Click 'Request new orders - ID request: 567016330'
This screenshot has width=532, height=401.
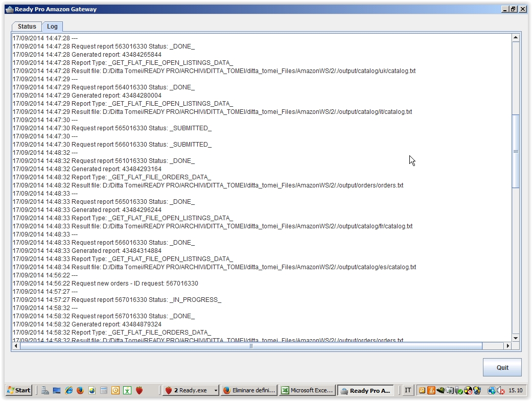pos(105,284)
